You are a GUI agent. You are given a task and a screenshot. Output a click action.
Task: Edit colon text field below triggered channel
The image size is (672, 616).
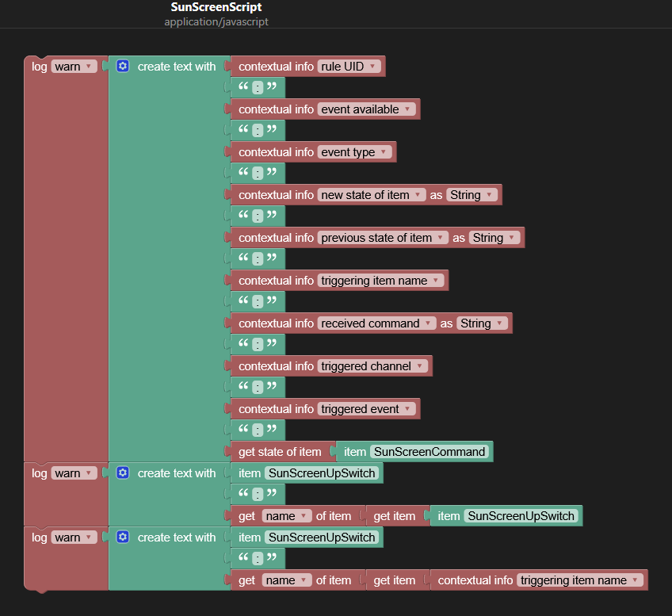coord(258,388)
